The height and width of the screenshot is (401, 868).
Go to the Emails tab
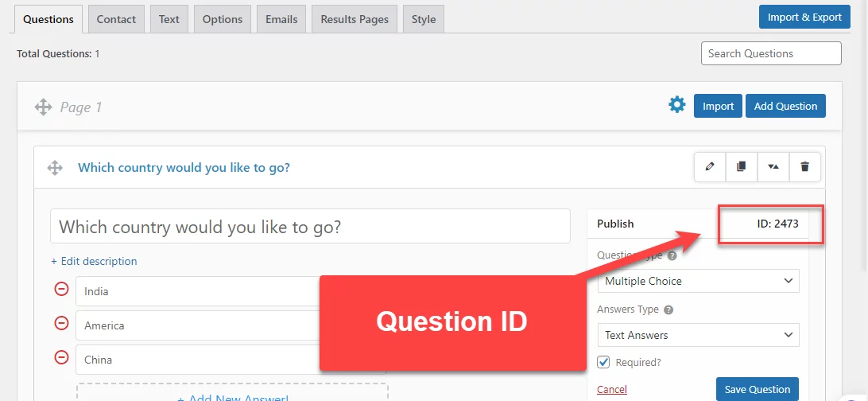coord(281,19)
